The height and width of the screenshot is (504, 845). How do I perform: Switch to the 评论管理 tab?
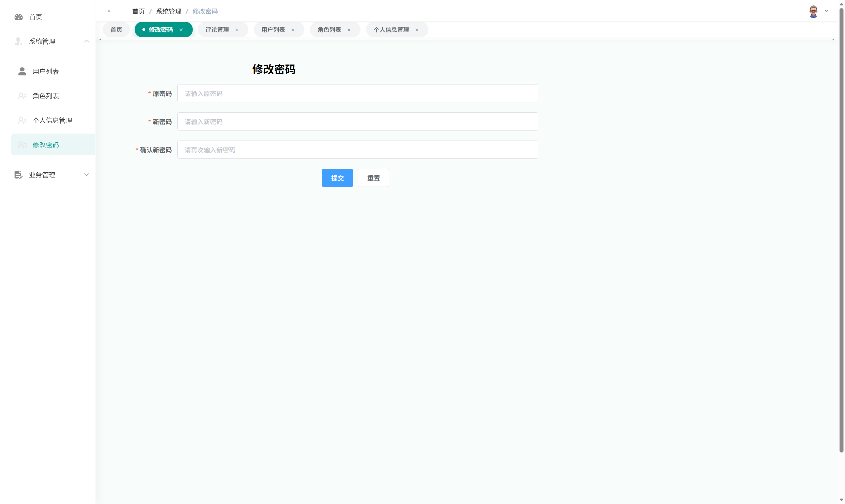[x=216, y=30]
